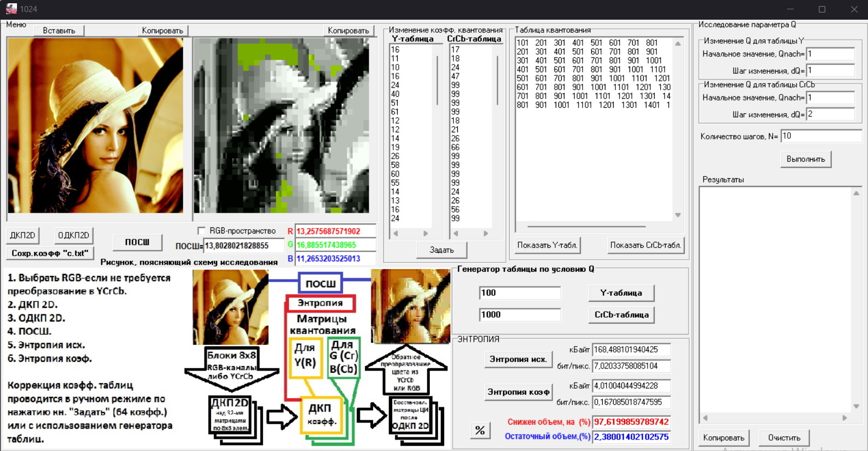Click the Снижен объем percentage field

[631, 422]
